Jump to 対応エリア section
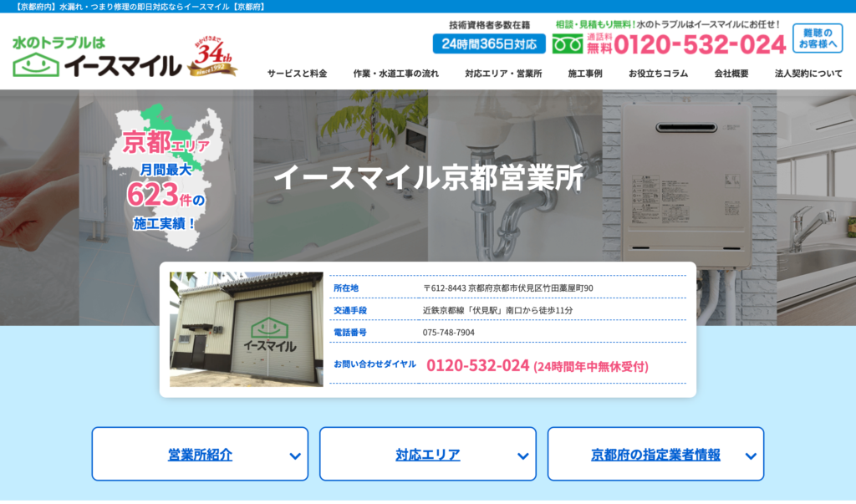This screenshot has width=856, height=504. tap(428, 455)
